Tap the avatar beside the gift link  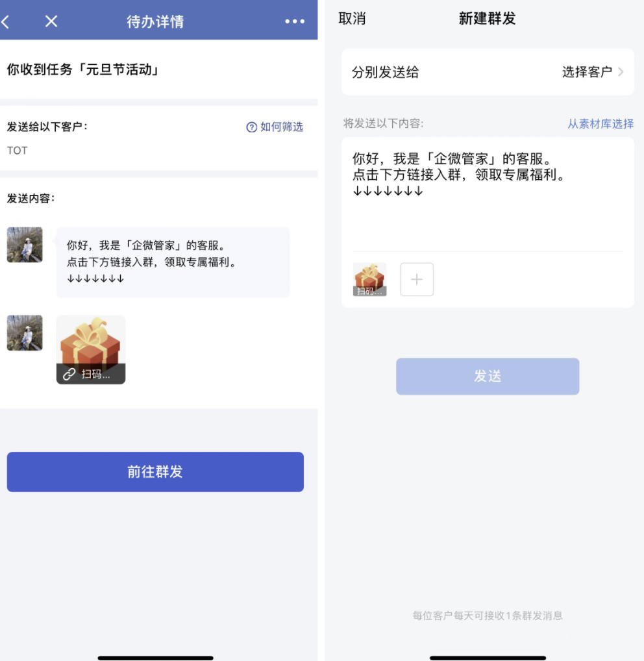point(25,332)
